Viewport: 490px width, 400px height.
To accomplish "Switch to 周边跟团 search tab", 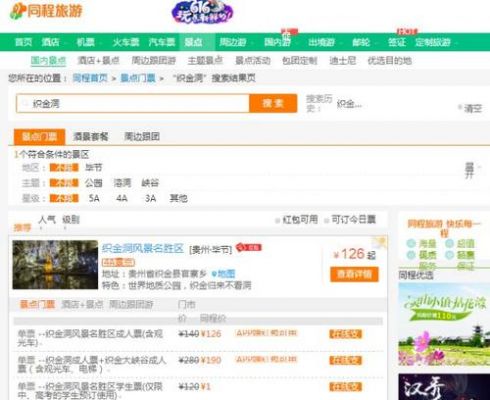I will [x=142, y=136].
